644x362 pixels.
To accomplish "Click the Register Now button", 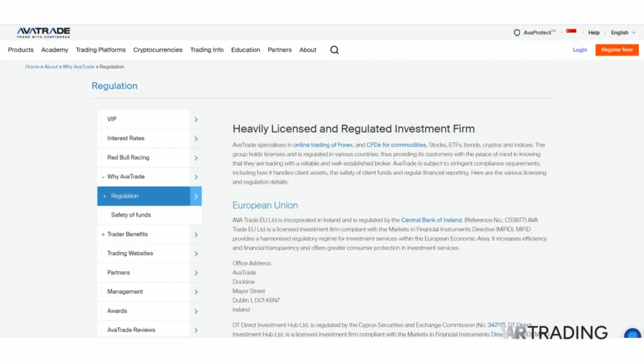I will point(617,50).
